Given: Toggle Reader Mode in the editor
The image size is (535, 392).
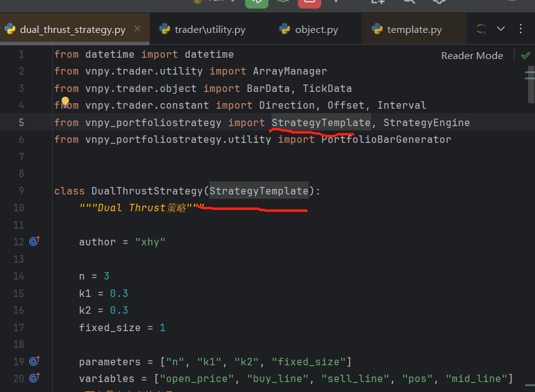Looking at the screenshot, I should tap(472, 56).
